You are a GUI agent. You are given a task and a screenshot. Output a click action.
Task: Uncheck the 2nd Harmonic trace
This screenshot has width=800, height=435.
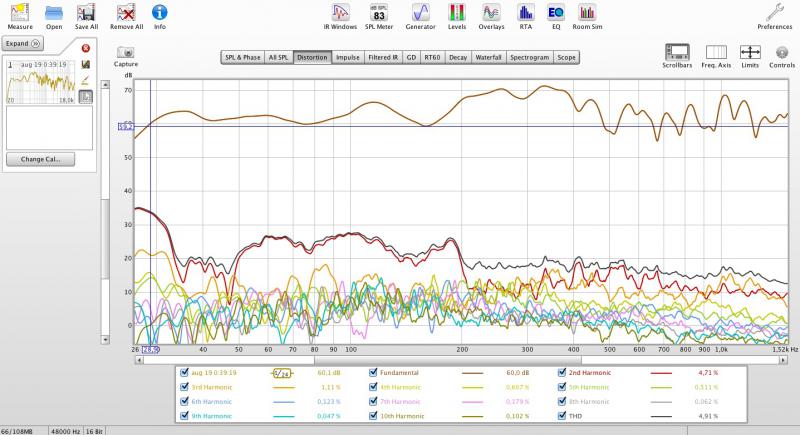click(562, 373)
